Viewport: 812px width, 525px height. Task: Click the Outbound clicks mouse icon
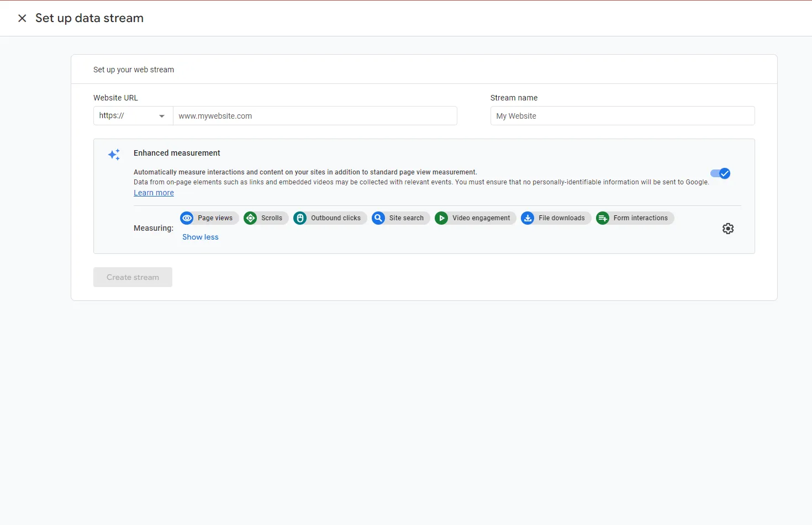pos(300,218)
